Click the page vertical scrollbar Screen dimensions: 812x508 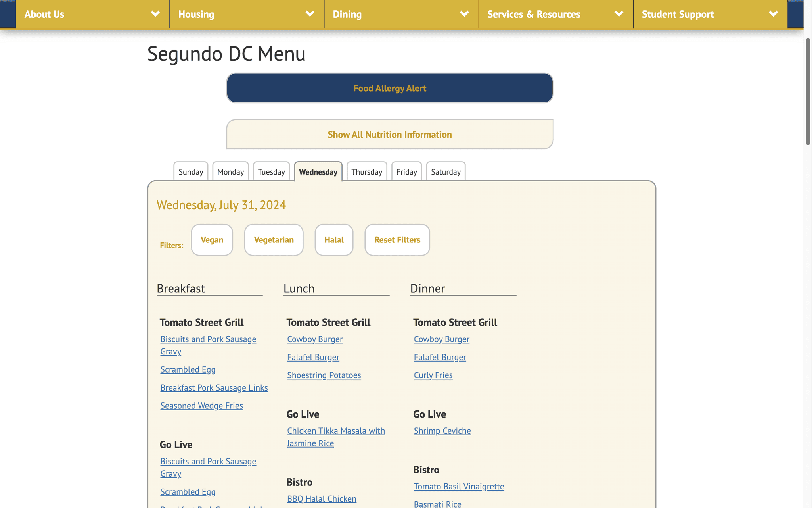point(808,91)
